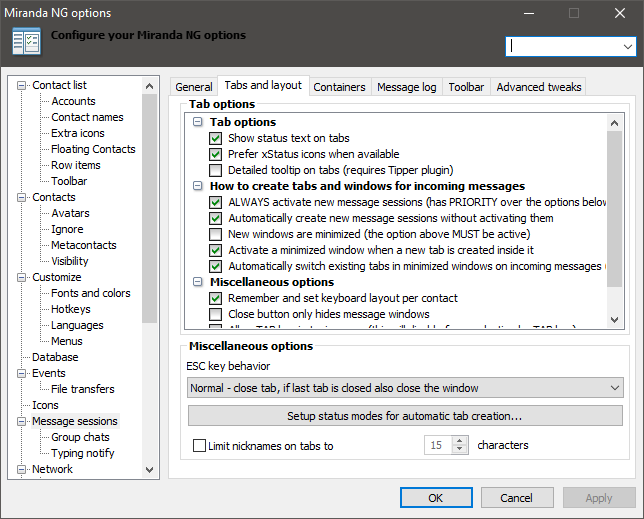Click Setup status modes for automatic tab creation
Image resolution: width=644 pixels, height=519 pixels.
(405, 416)
